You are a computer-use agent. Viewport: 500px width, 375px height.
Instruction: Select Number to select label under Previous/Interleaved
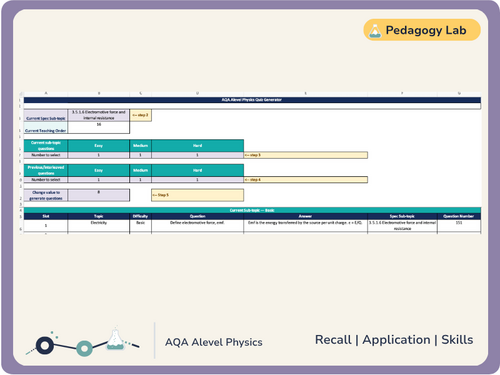(x=46, y=180)
